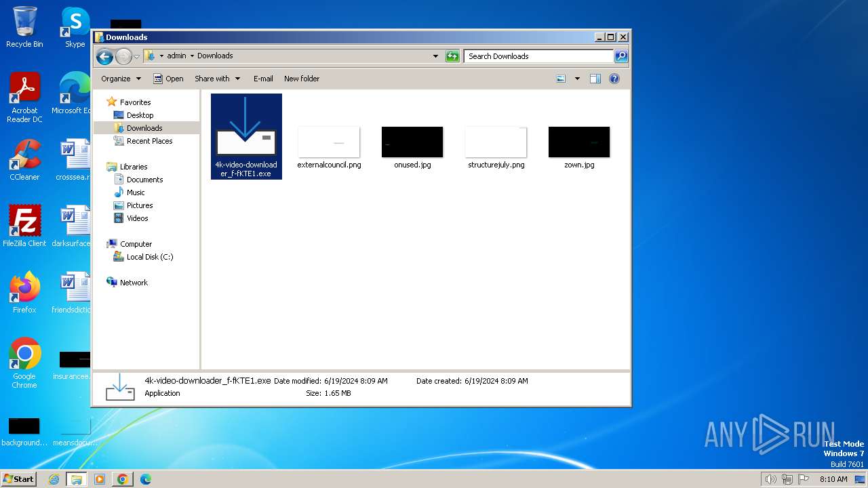
Task: Select FileZilla Client desktop icon
Action: pyautogui.click(x=24, y=227)
